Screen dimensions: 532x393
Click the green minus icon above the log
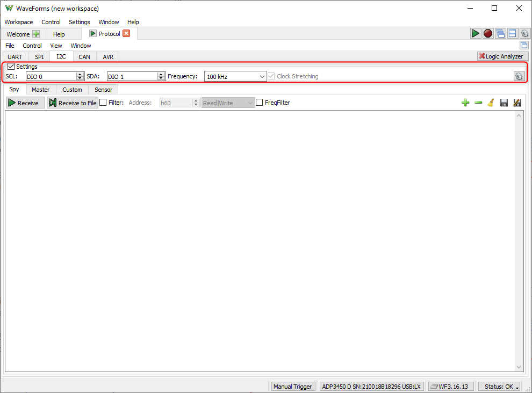pos(478,103)
